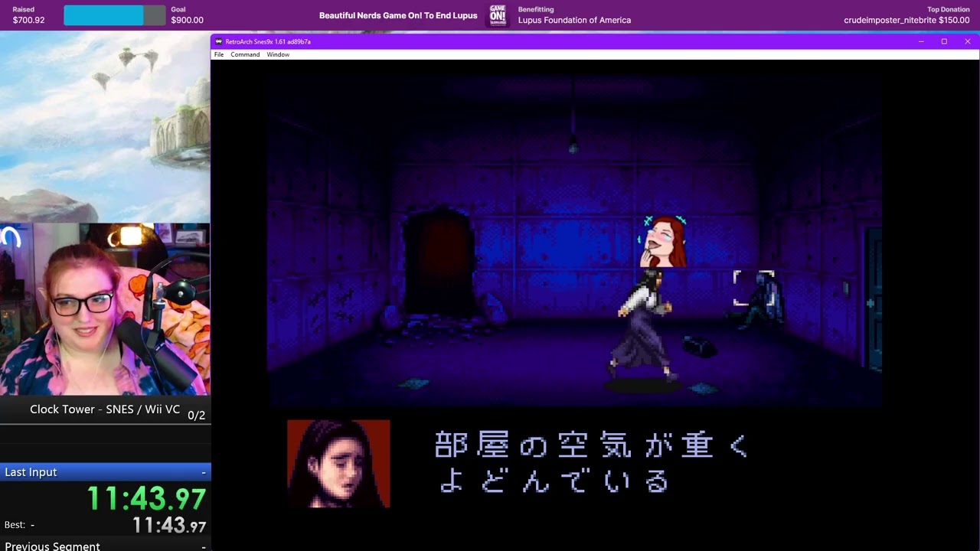This screenshot has height=551, width=980.
Task: Click the Raised $700.92 amount
Action: tap(28, 20)
